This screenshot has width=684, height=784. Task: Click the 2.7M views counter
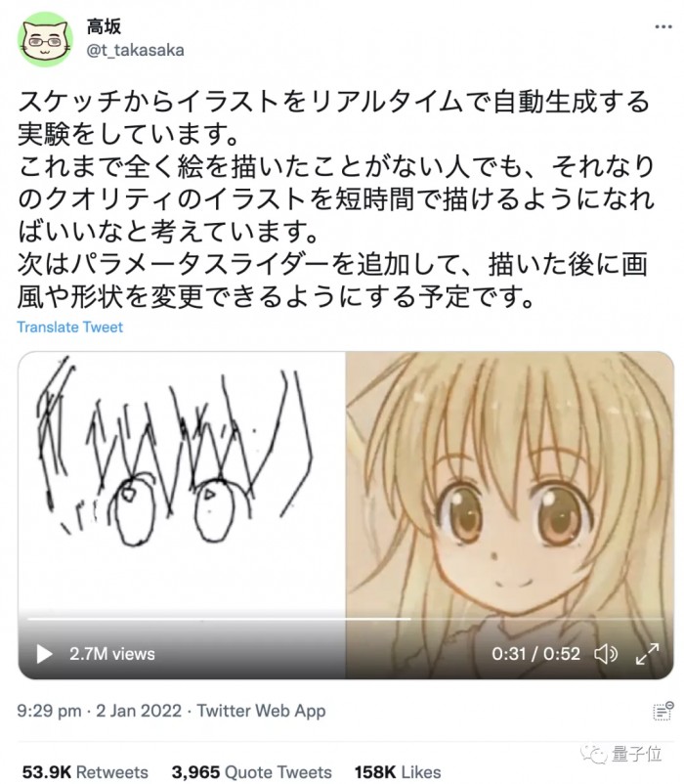(x=112, y=654)
